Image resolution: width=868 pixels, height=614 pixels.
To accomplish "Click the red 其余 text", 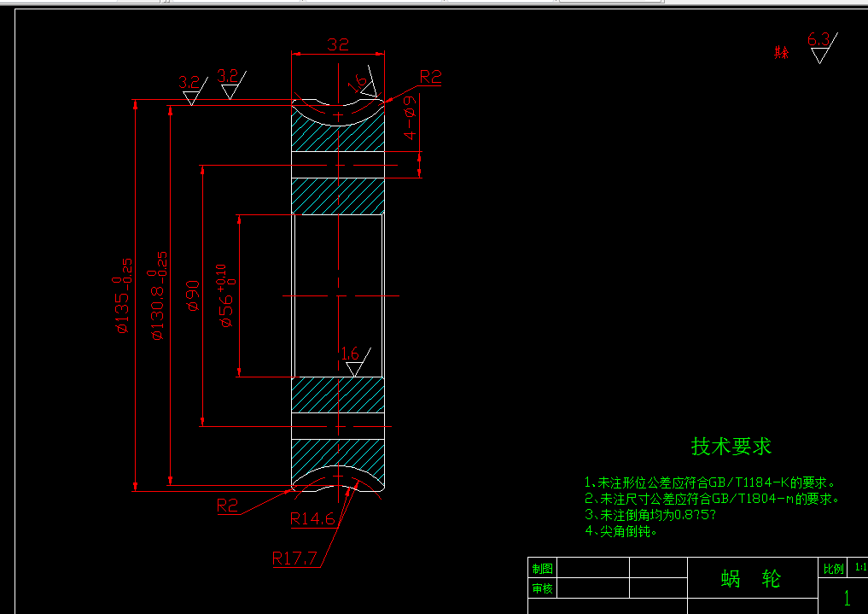I will 781,53.
